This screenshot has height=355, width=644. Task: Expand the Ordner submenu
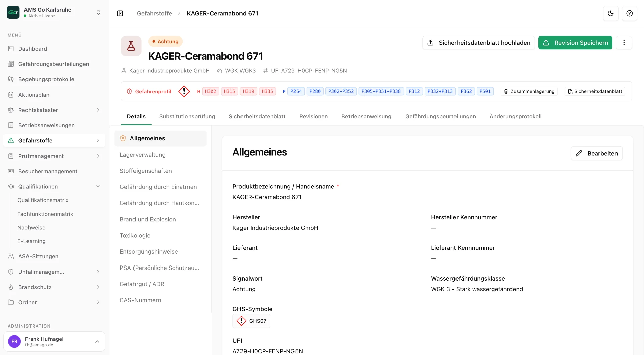tap(98, 302)
